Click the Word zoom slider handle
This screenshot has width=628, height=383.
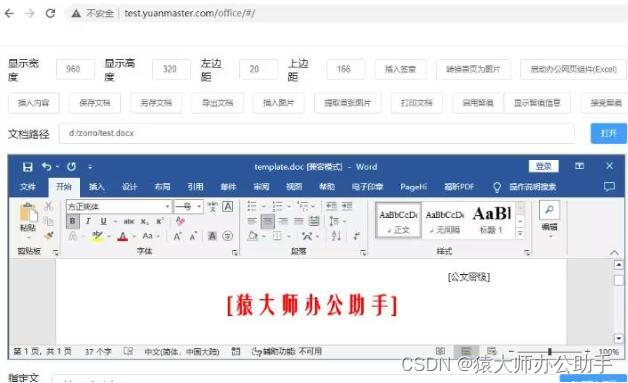coord(550,351)
